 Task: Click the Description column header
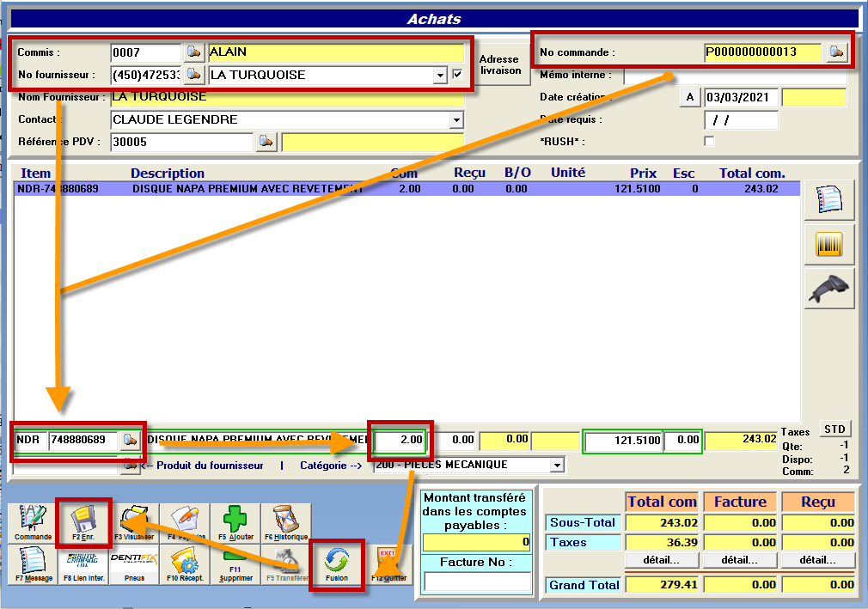pyautogui.click(x=168, y=174)
